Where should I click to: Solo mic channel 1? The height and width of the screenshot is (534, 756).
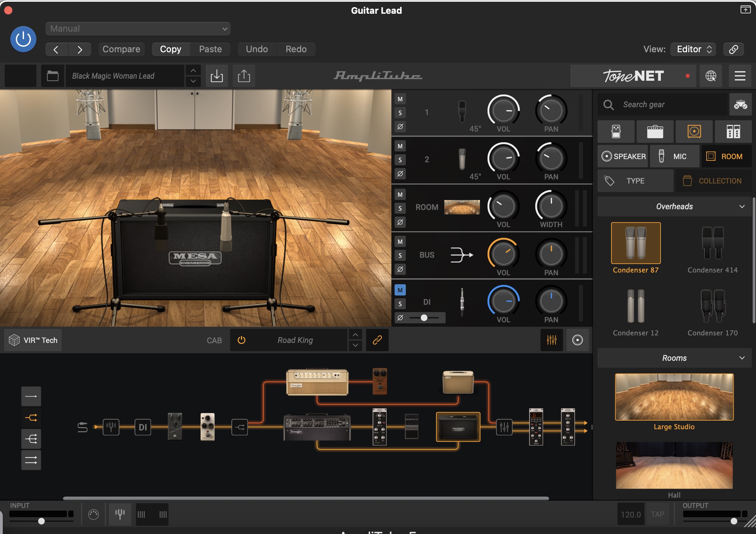pyautogui.click(x=400, y=113)
